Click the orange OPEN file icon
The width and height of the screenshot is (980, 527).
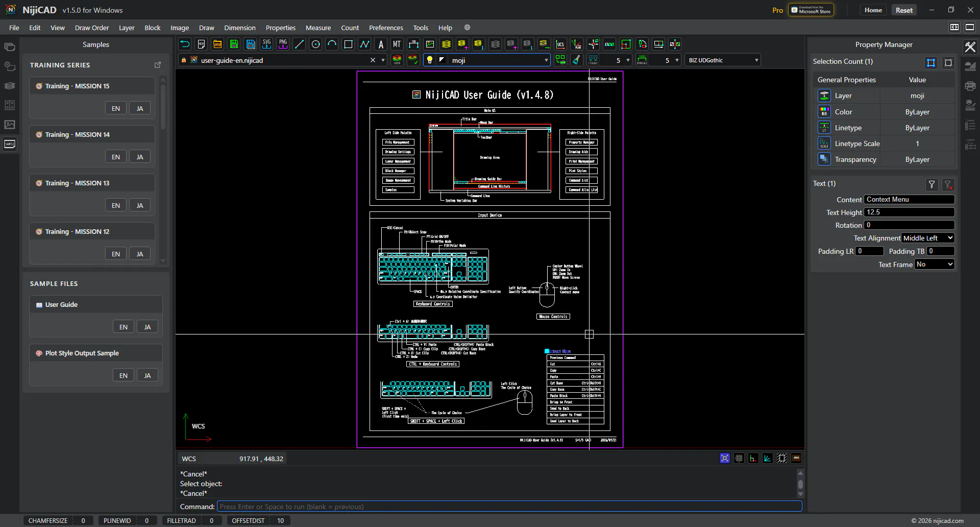tap(218, 44)
